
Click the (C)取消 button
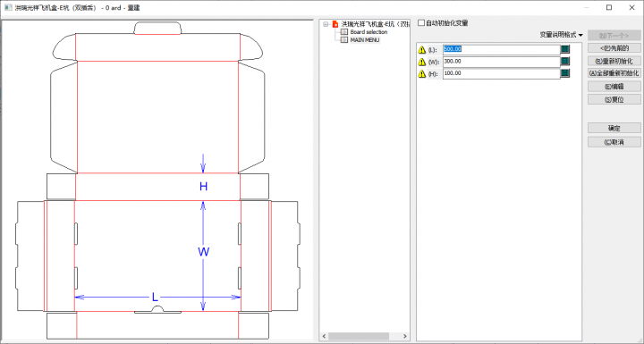tap(614, 142)
